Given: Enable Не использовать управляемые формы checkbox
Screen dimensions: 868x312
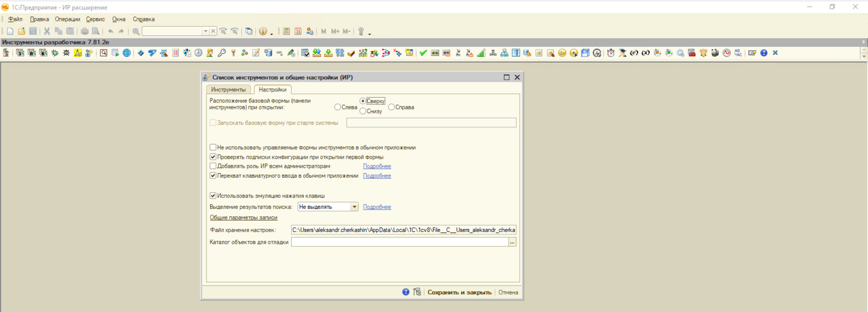Looking at the screenshot, I should tap(213, 148).
